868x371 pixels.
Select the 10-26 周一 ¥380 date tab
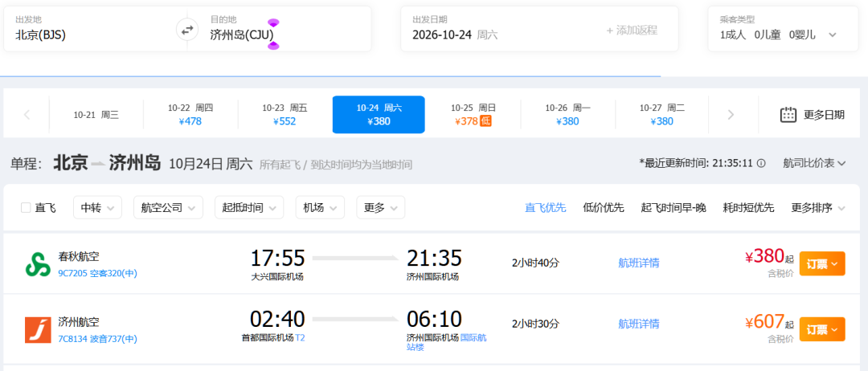567,115
